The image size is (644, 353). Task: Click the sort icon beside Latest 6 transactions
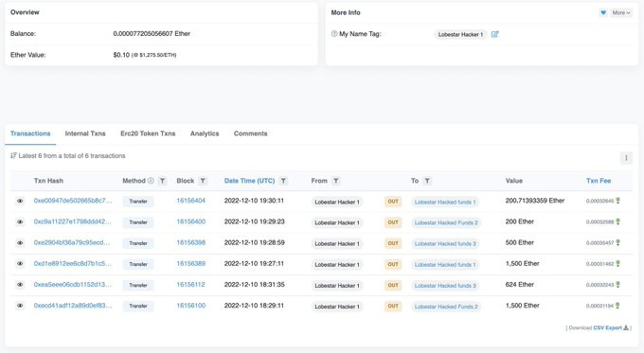click(13, 156)
